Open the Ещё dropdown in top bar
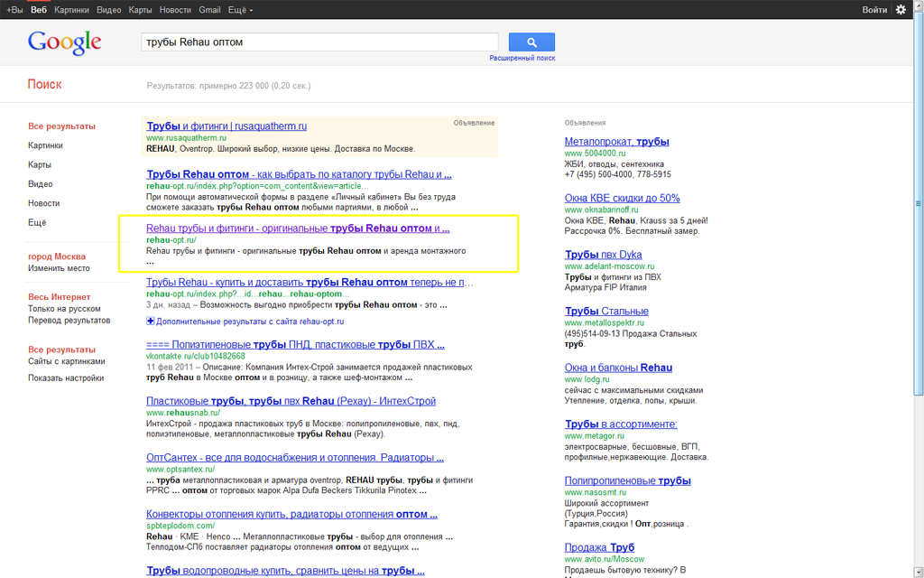 (x=240, y=10)
